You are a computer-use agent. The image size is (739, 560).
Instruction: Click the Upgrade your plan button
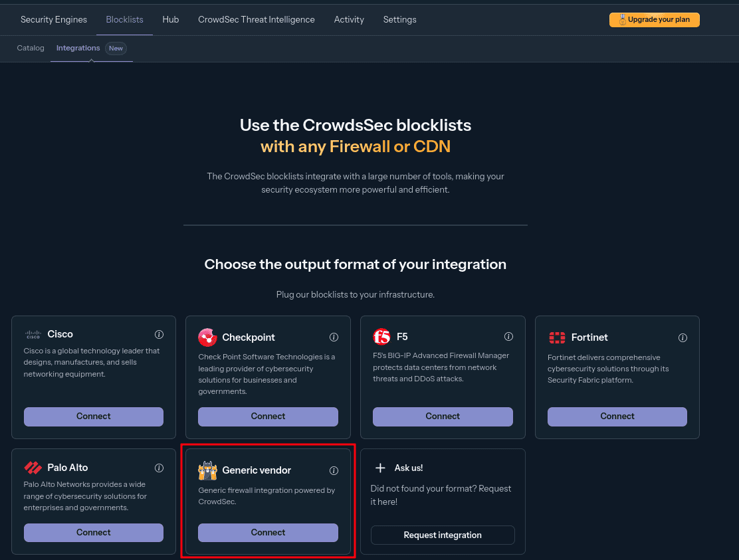654,19
